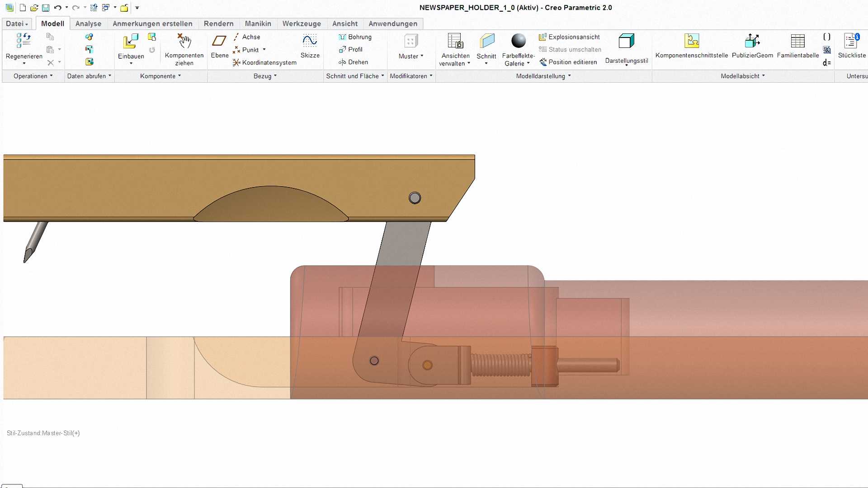The width and height of the screenshot is (868, 488).
Task: Click Position editieren
Action: (568, 62)
